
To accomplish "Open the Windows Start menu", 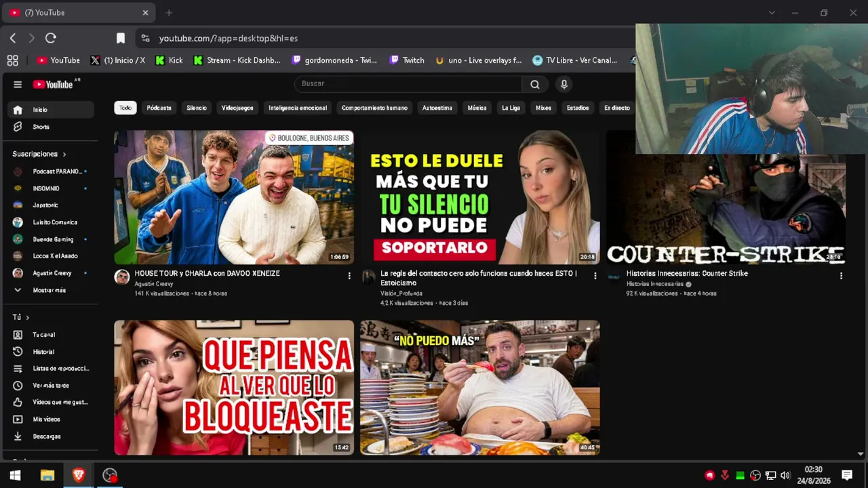I will coord(15,476).
